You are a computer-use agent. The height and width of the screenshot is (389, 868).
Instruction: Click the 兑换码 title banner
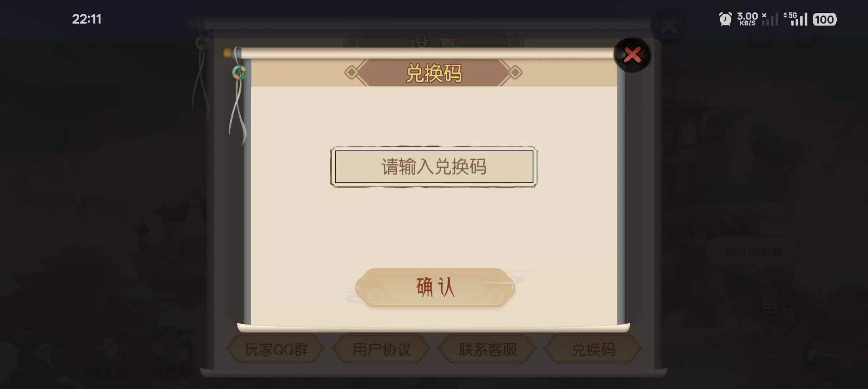click(434, 73)
